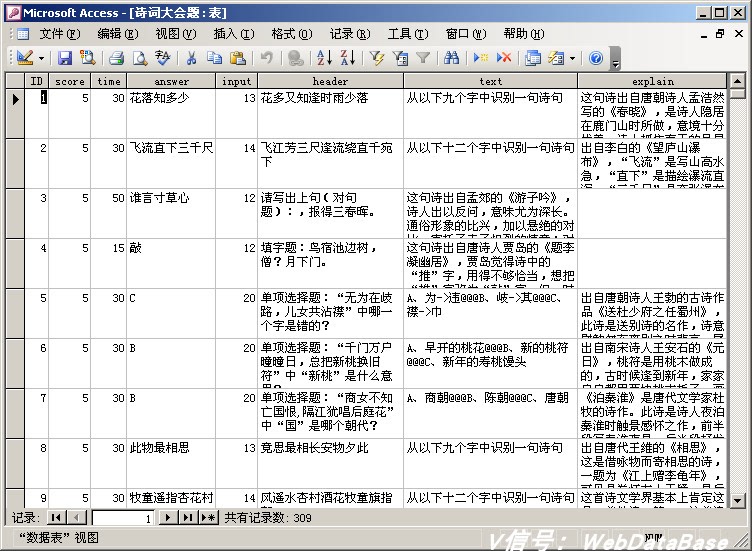Click the Print icon in toolbar
Image resolution: width=752 pixels, height=551 pixels.
(116, 58)
